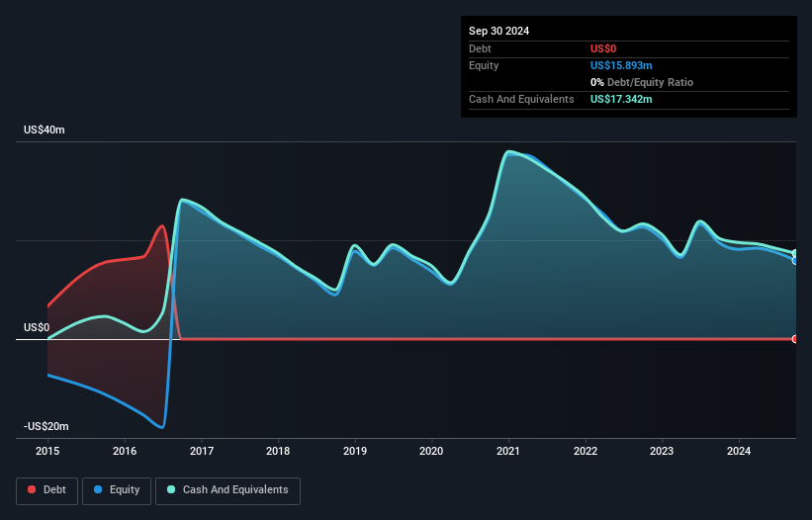The width and height of the screenshot is (812, 520).
Task: Click the Sep 30 2024 tooltip date
Action: pos(498,31)
